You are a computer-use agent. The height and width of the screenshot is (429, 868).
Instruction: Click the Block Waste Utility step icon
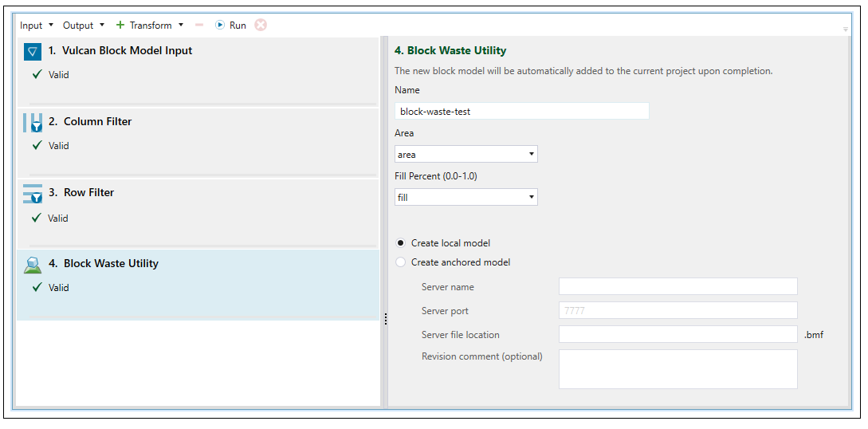click(33, 265)
